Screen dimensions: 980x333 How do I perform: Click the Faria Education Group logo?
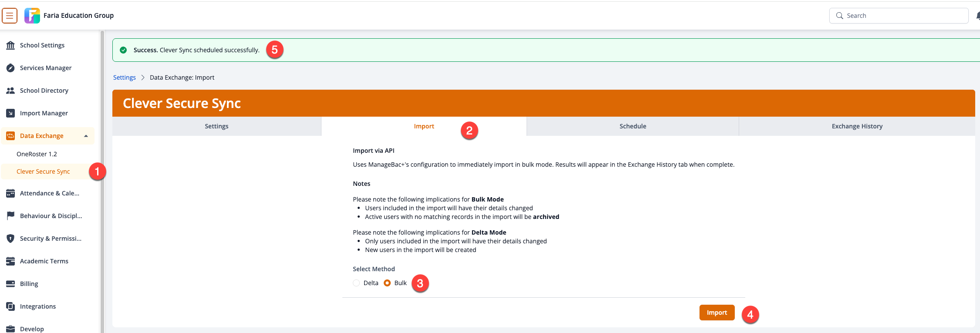[32, 16]
